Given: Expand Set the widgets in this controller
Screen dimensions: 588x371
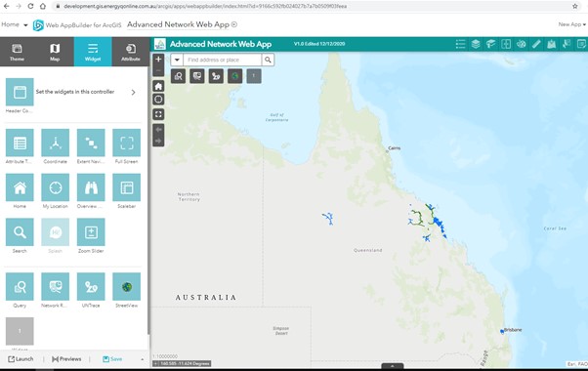Looking at the screenshot, I should pos(133,92).
